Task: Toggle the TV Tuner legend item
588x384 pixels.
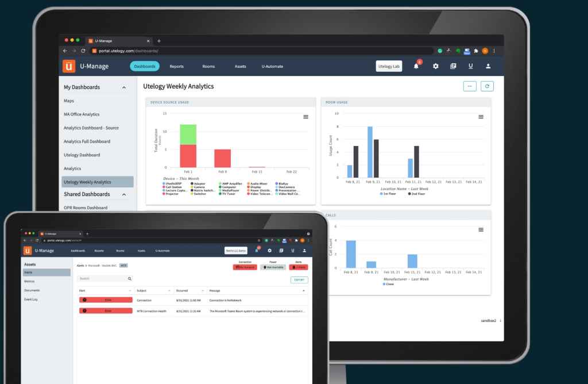Action: coord(227,194)
